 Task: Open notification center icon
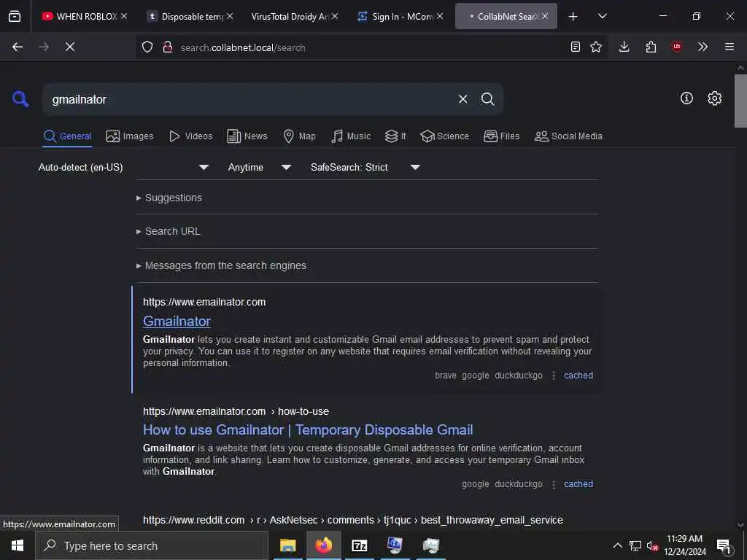pos(724,545)
